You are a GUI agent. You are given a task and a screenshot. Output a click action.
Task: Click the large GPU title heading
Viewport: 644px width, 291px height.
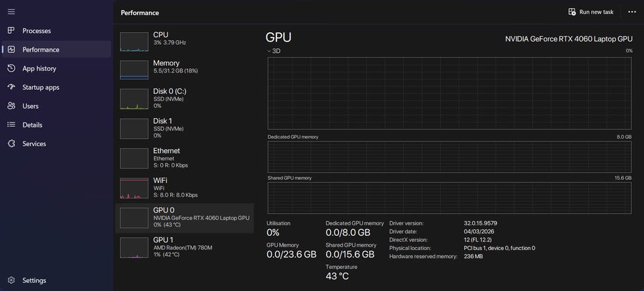point(278,38)
